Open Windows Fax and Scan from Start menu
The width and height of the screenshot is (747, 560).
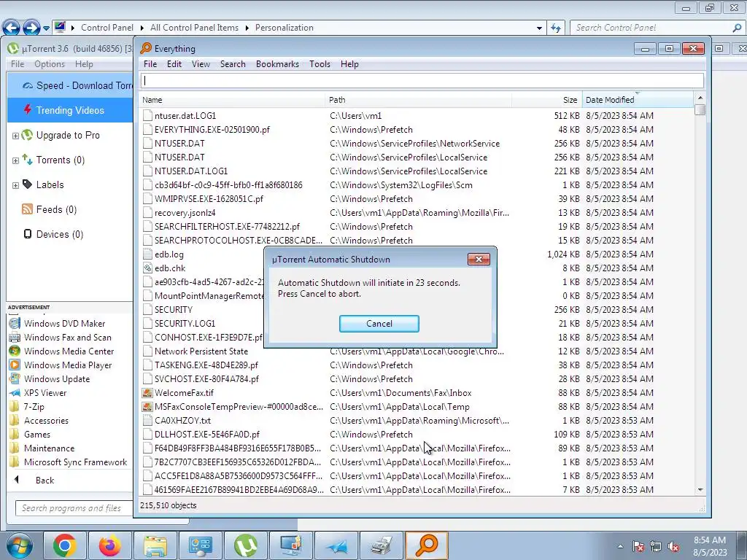click(68, 338)
